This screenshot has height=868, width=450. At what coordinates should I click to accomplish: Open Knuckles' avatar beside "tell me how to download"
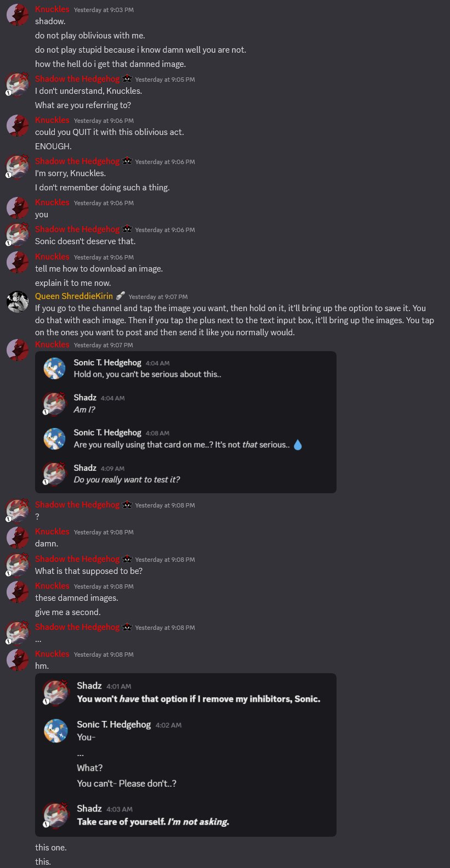click(x=18, y=263)
